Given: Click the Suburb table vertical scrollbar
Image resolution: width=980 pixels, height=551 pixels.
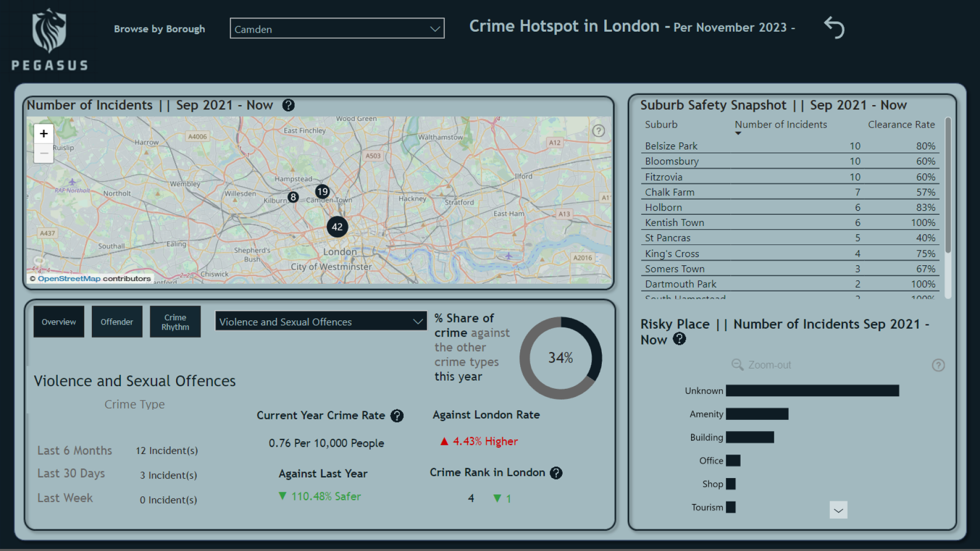Looking at the screenshot, I should [x=948, y=185].
